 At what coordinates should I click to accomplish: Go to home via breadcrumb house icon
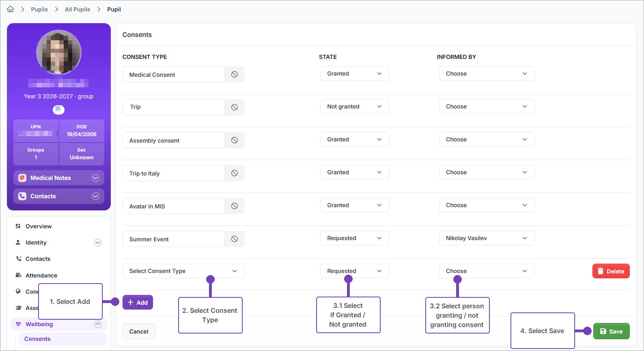(11, 9)
